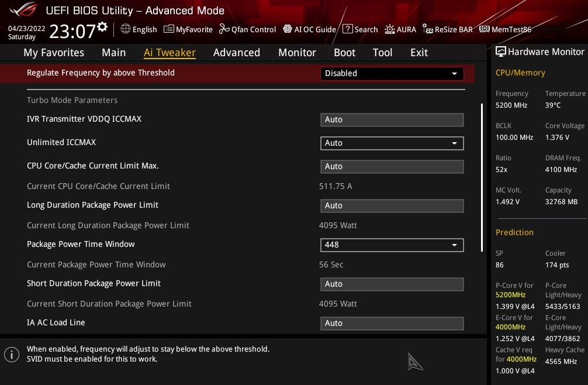The width and height of the screenshot is (588, 385).
Task: Click the info icon beside help text
Action: 12,354
